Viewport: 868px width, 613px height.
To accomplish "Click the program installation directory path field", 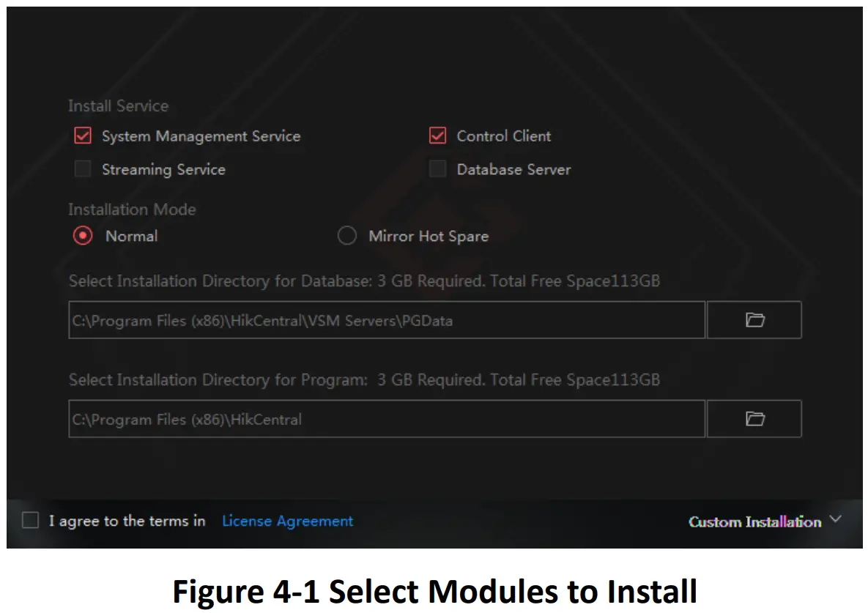I will tap(387, 418).
